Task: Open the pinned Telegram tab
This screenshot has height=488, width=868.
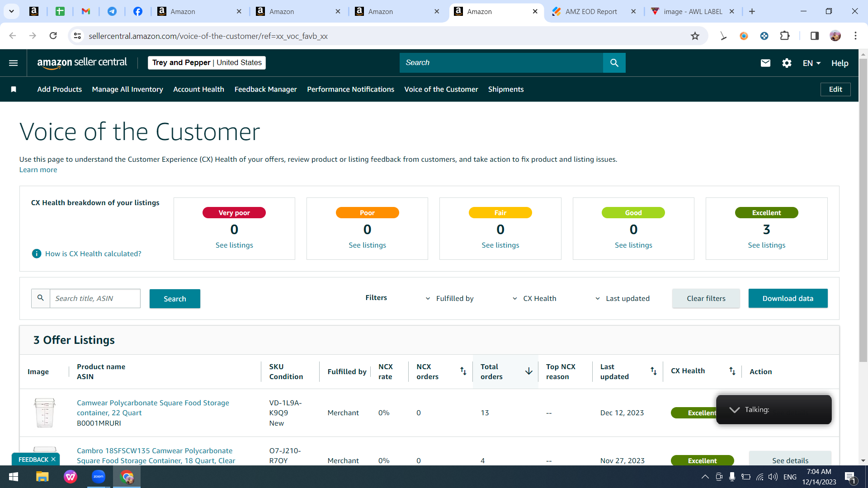Action: click(x=112, y=11)
